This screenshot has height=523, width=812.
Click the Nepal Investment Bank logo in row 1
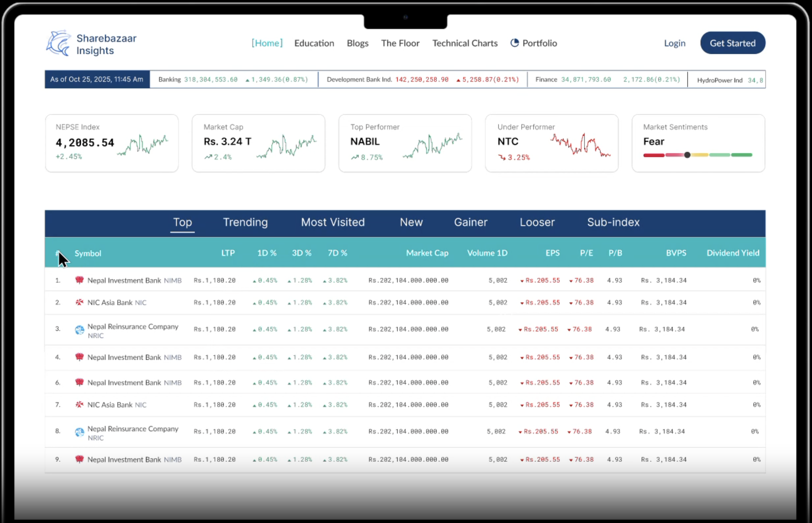[79, 280]
